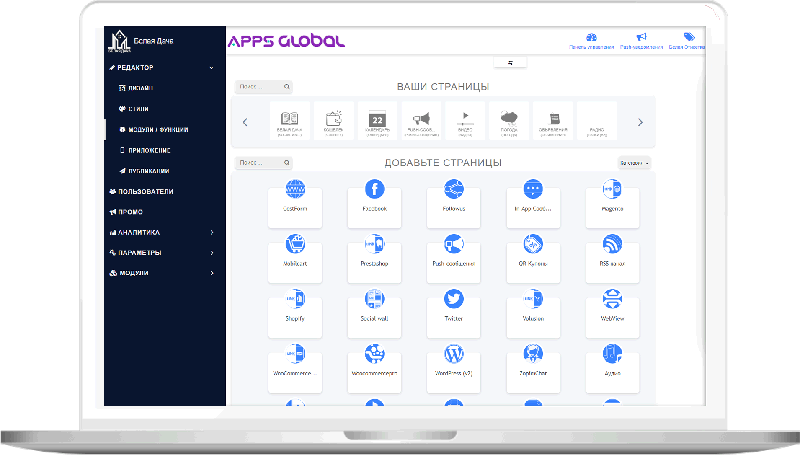The height and width of the screenshot is (455, 800).
Task: Select МОДУЛИ / ФУНКЦИИ in the sidebar
Action: point(154,130)
